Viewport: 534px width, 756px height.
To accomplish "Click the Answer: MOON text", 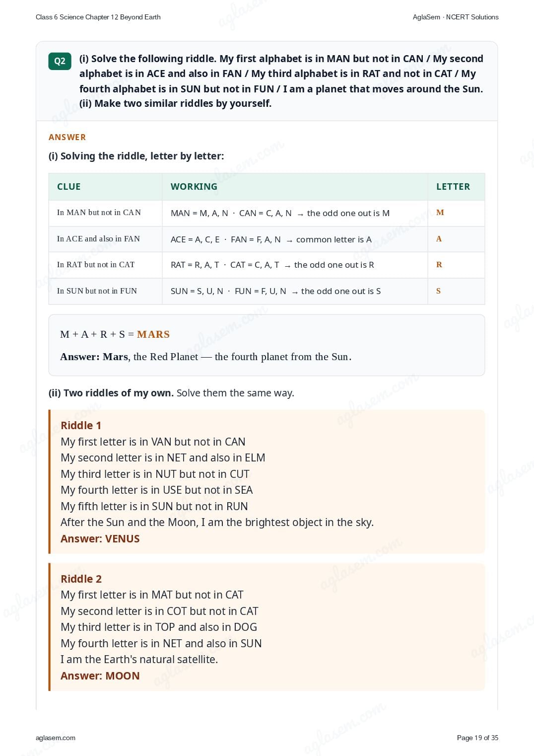I will point(100,676).
